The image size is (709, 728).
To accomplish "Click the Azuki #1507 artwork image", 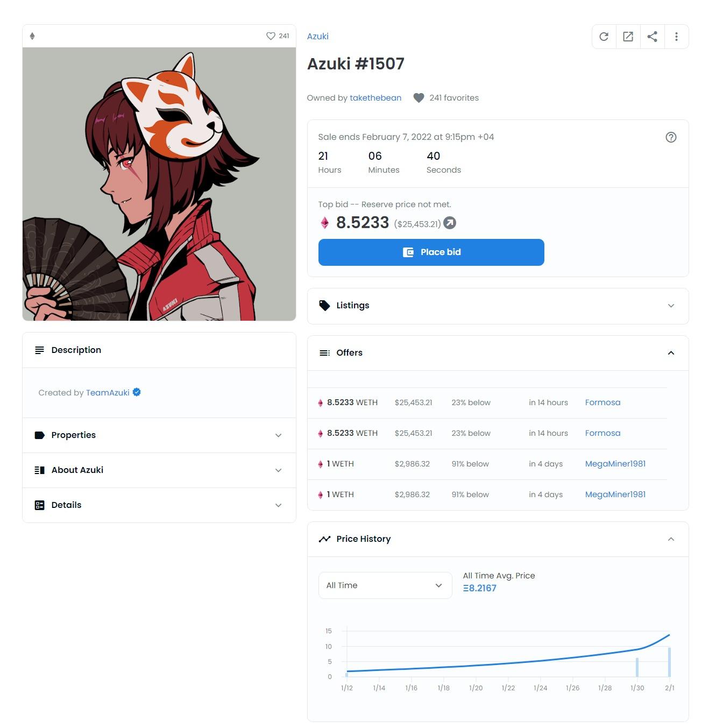I will click(x=159, y=184).
